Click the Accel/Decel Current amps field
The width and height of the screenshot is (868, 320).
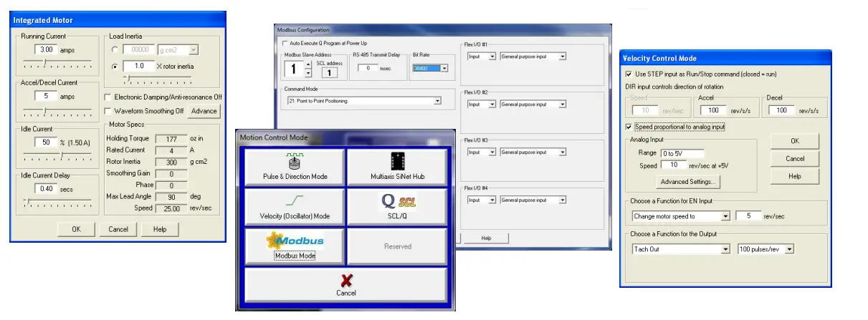pyautogui.click(x=47, y=96)
